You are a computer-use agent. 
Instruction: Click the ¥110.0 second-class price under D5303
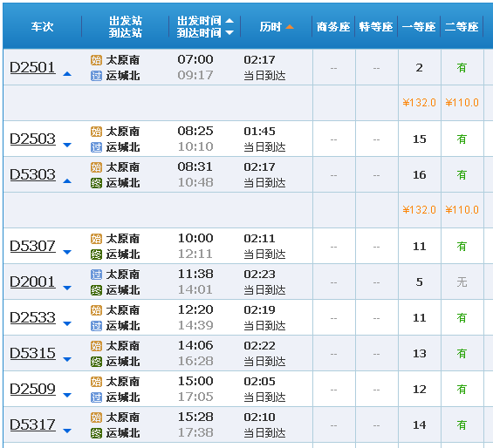(462, 209)
